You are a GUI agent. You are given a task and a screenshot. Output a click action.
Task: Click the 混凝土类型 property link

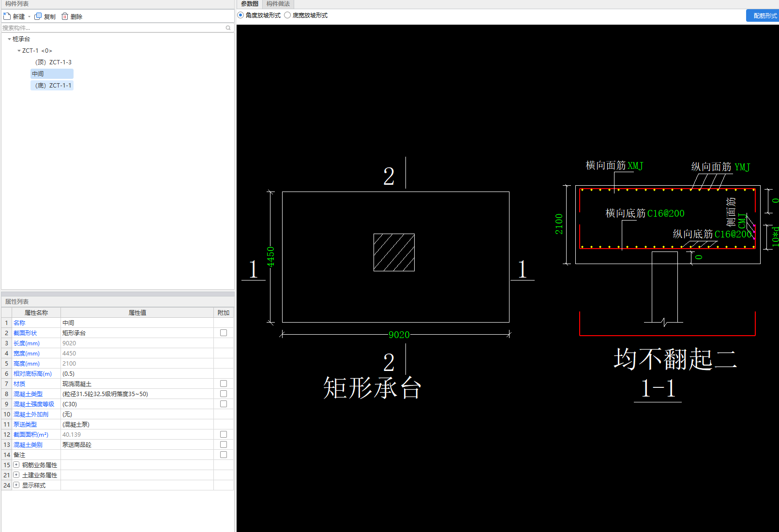tap(28, 394)
